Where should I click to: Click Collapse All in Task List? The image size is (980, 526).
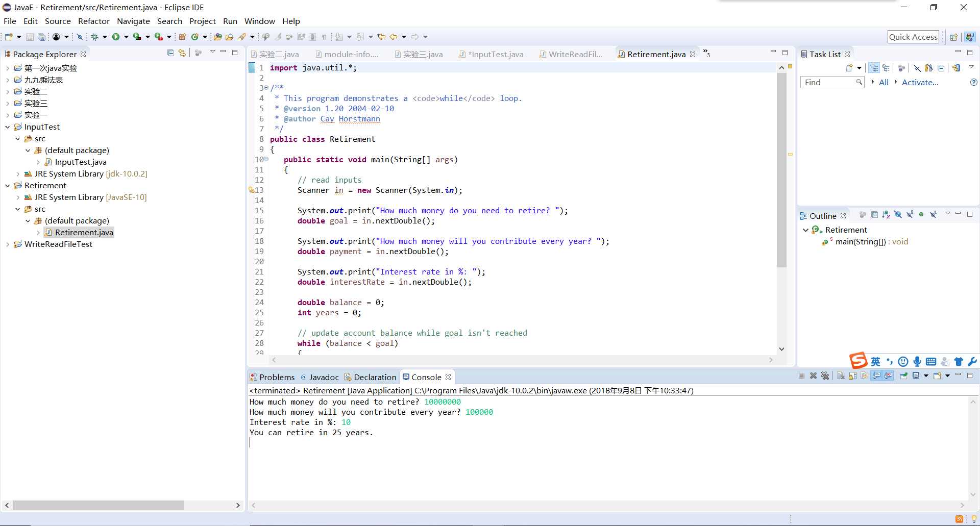941,68
